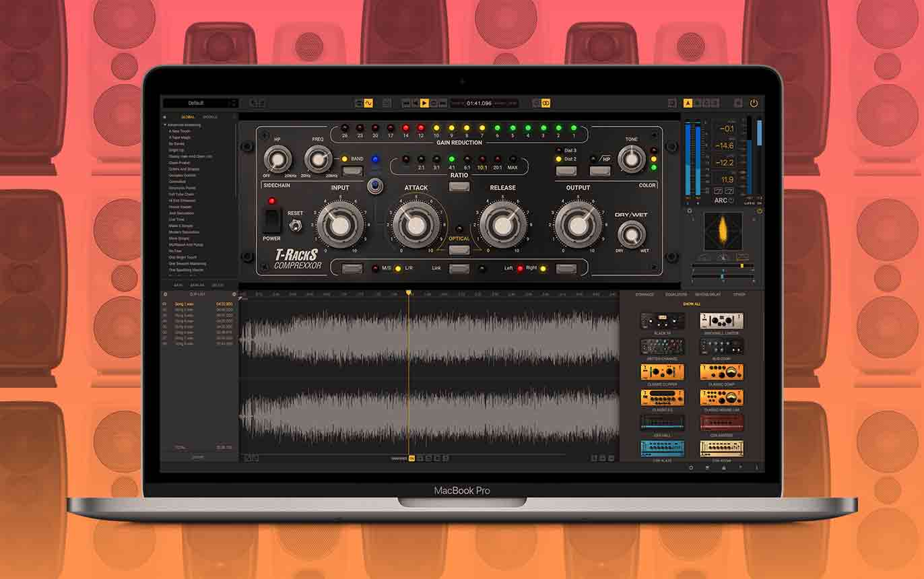Collapse the Advanced Mastering preset folder
This screenshot has width=924, height=579.
click(x=165, y=125)
